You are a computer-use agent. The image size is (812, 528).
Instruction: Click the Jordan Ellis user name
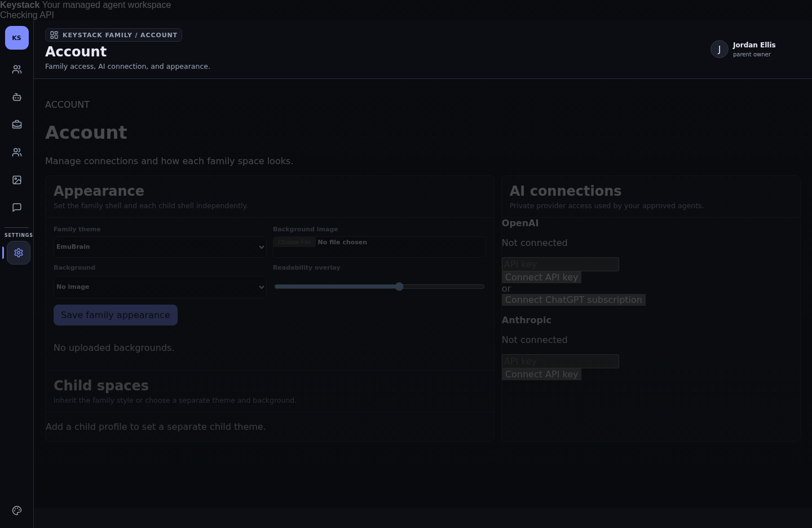(754, 45)
